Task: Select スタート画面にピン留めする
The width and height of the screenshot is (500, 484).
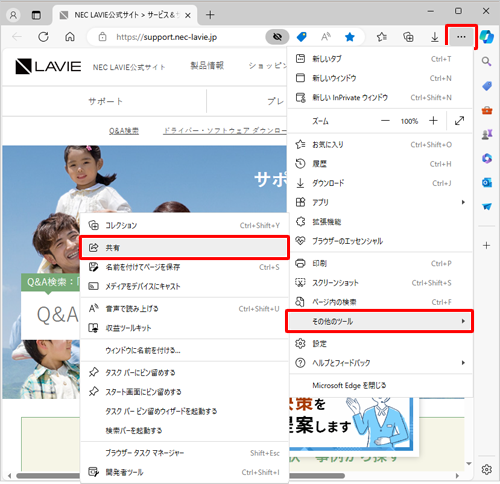Action: [184, 392]
